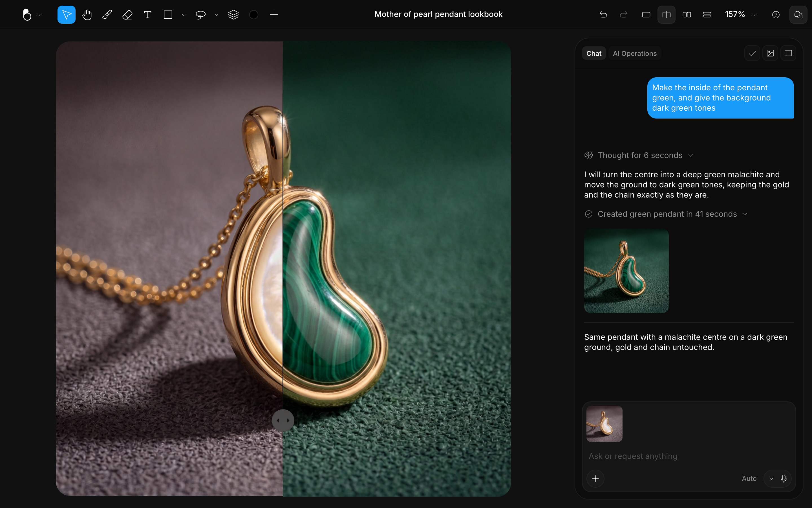Select the Eraser tool
This screenshot has height=508, width=812.
tap(127, 14)
